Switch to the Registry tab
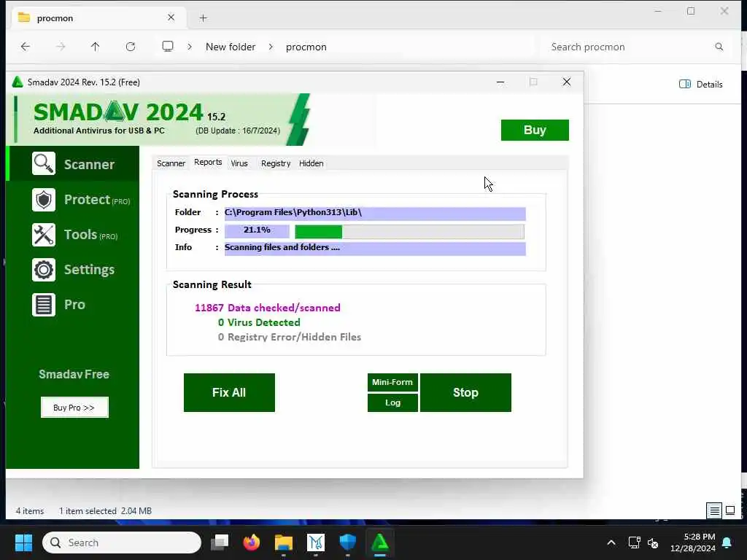This screenshot has width=747, height=560. point(275,163)
